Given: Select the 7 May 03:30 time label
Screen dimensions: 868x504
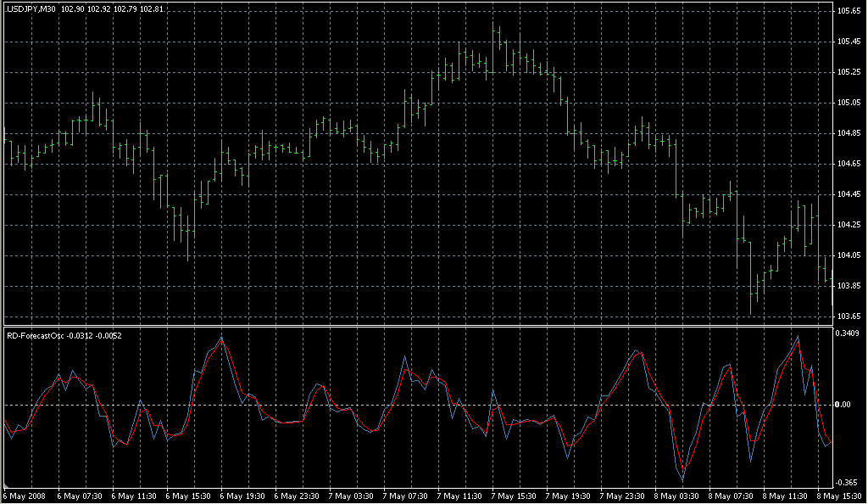Looking at the screenshot, I should [352, 496].
